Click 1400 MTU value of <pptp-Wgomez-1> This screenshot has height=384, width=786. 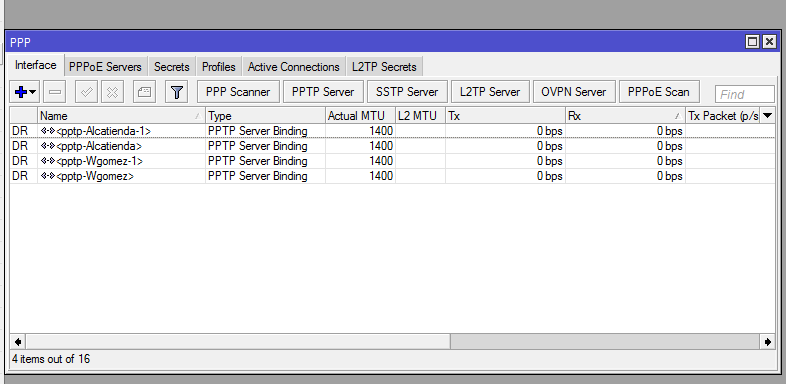tap(381, 161)
